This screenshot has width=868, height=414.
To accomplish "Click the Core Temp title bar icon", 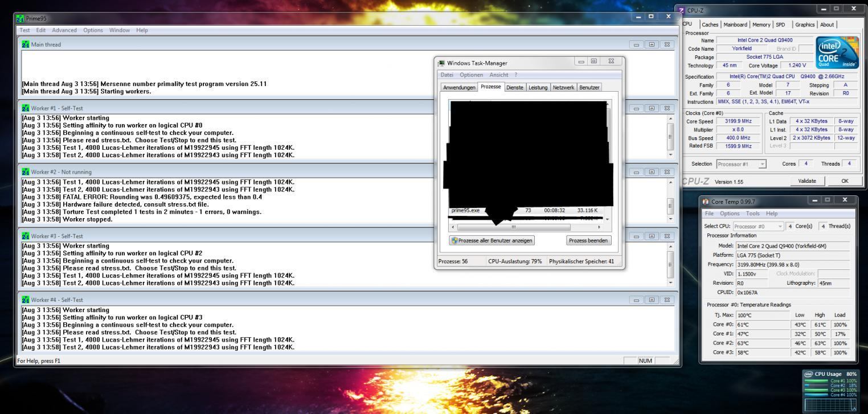I will 706,202.
